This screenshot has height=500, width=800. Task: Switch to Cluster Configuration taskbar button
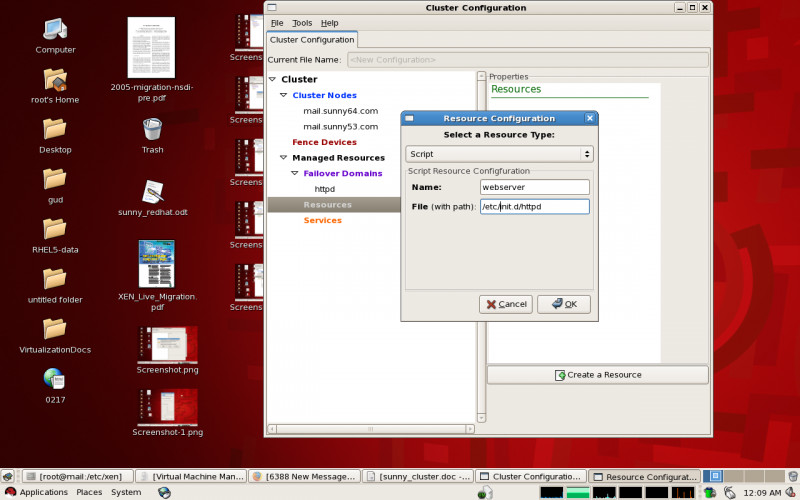pos(531,477)
